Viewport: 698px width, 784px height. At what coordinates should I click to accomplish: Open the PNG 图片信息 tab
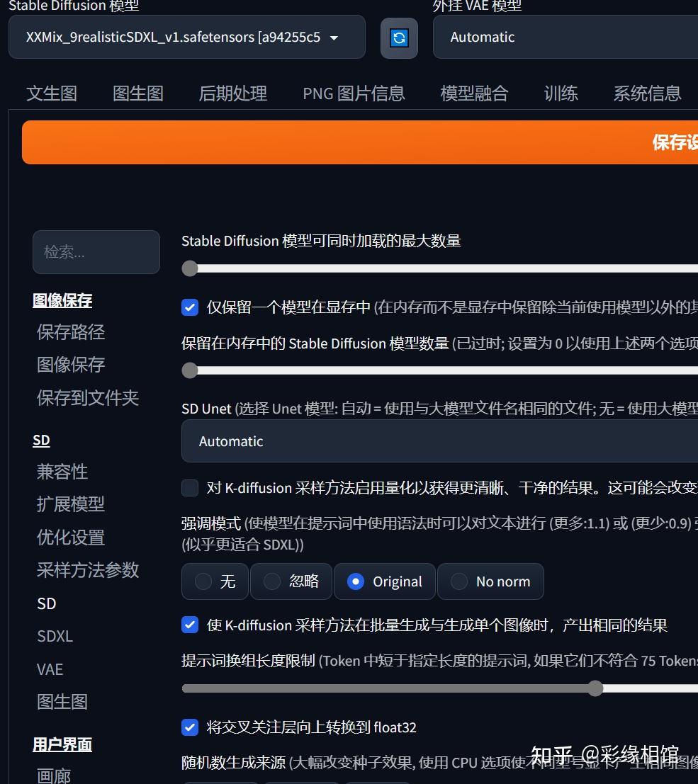tap(353, 93)
